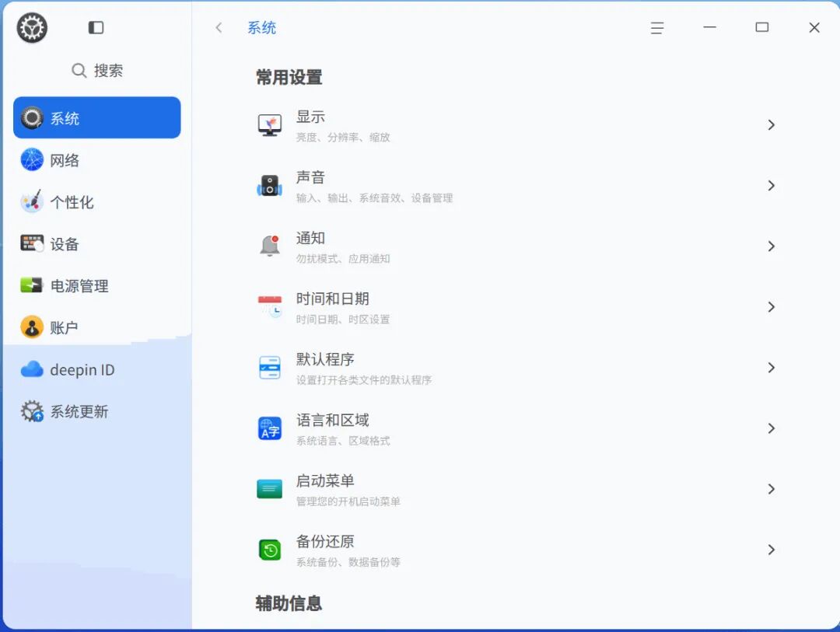The height and width of the screenshot is (632, 840).
Task: Click subtitle 设置打开各类文件的默认程序
Action: pyautogui.click(x=364, y=379)
